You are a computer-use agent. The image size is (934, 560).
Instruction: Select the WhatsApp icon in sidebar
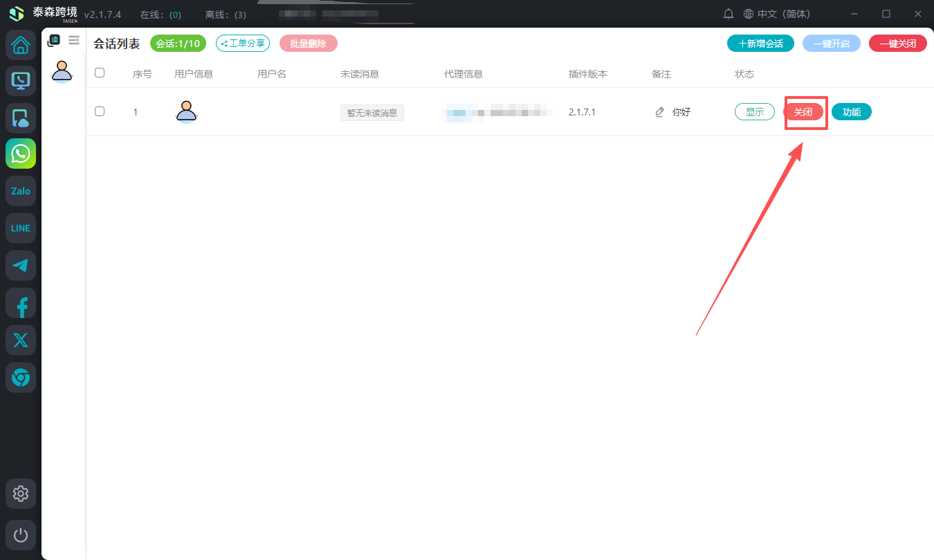21,153
